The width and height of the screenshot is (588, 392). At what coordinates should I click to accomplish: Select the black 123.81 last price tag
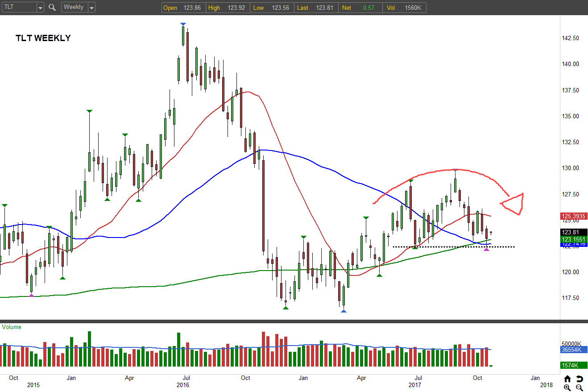(x=573, y=232)
